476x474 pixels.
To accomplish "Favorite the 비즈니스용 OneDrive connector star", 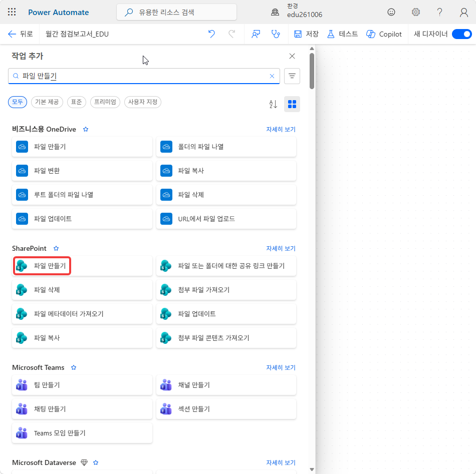I will (x=86, y=129).
